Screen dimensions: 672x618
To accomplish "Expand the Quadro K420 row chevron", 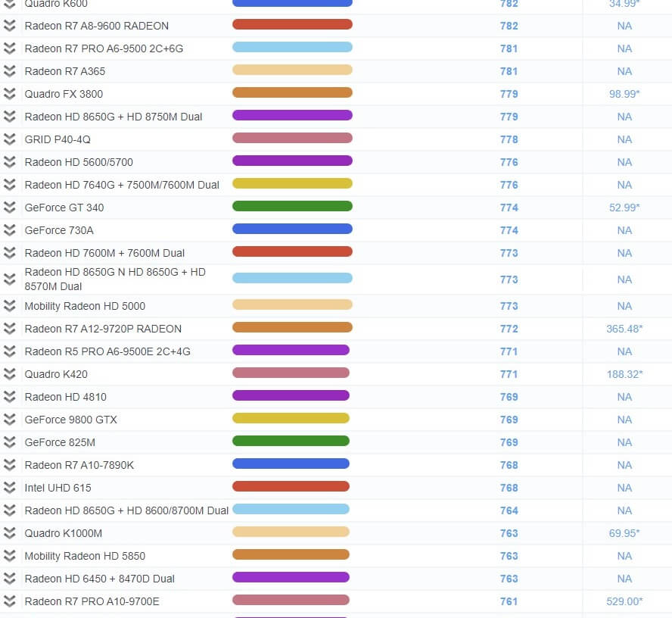I will point(9,374).
